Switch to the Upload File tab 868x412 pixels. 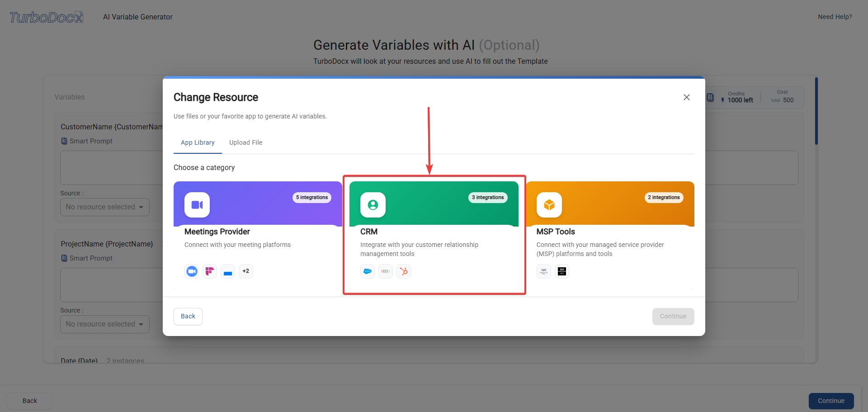[x=246, y=142]
